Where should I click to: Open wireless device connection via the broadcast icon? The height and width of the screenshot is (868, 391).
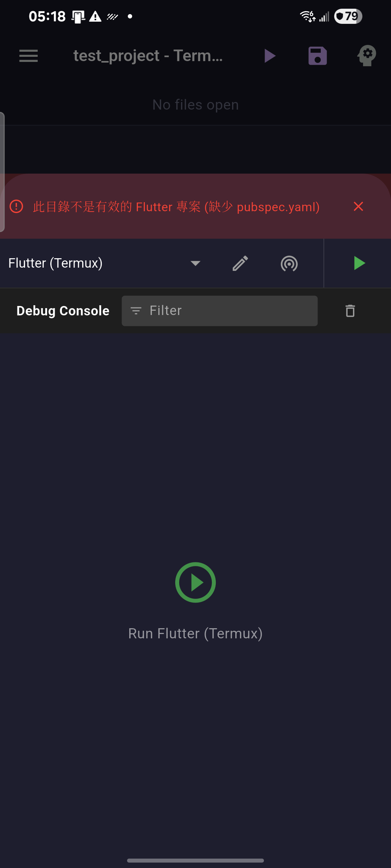[x=289, y=263]
